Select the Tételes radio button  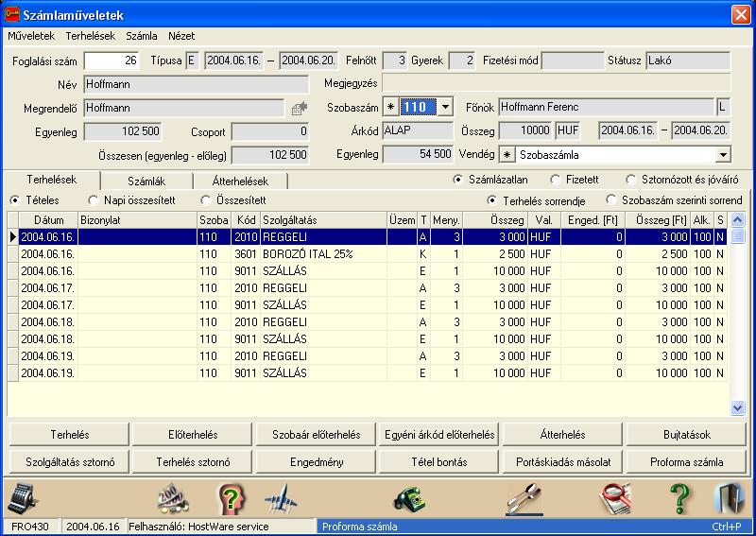[34, 200]
